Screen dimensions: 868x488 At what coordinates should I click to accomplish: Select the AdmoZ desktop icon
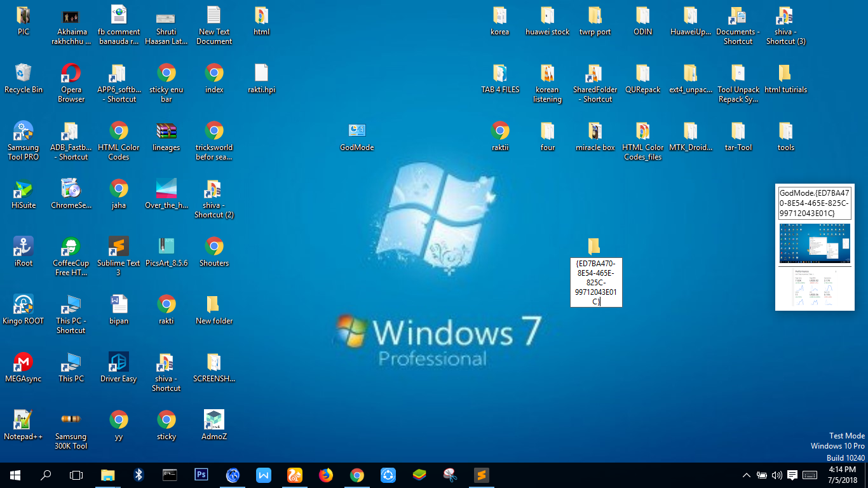214,426
